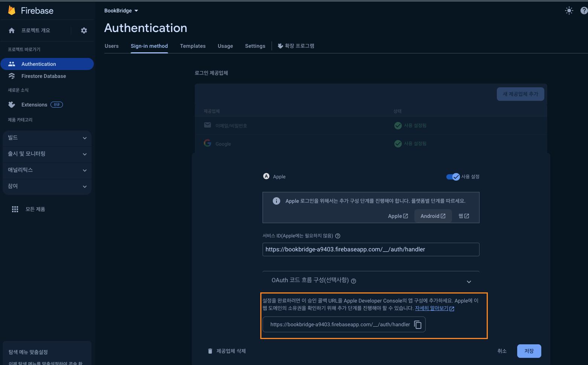This screenshot has height=365, width=588.
Task: Click the email envelope provider icon
Action: tap(208, 125)
